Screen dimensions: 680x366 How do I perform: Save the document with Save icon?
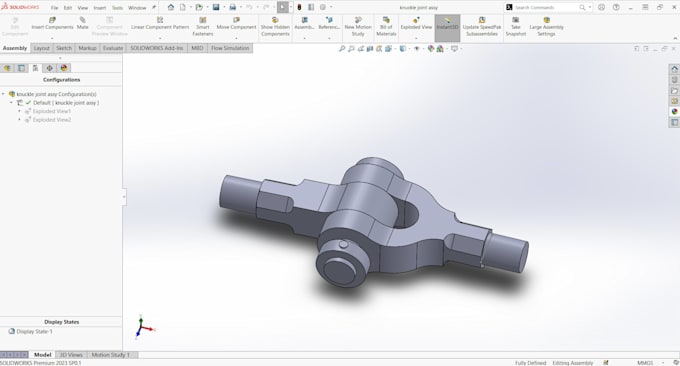[x=216, y=7]
